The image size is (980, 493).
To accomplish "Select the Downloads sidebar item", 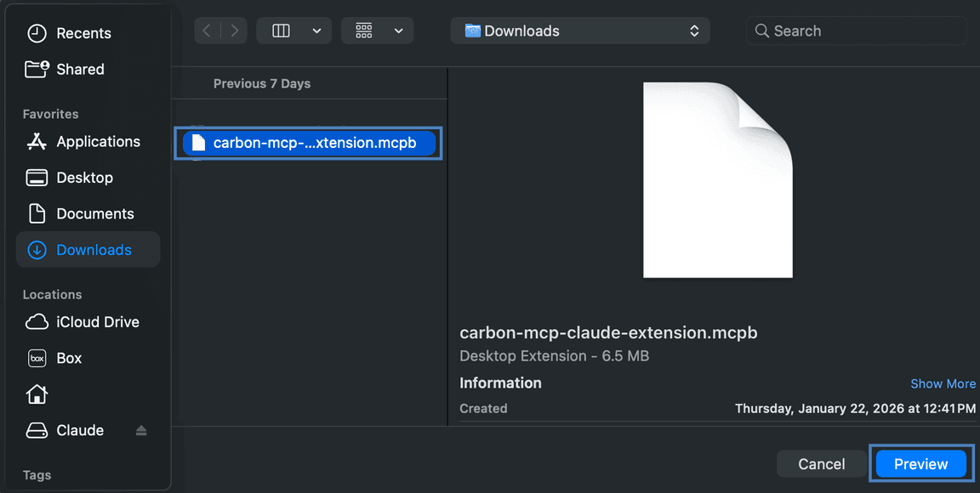I will [92, 249].
